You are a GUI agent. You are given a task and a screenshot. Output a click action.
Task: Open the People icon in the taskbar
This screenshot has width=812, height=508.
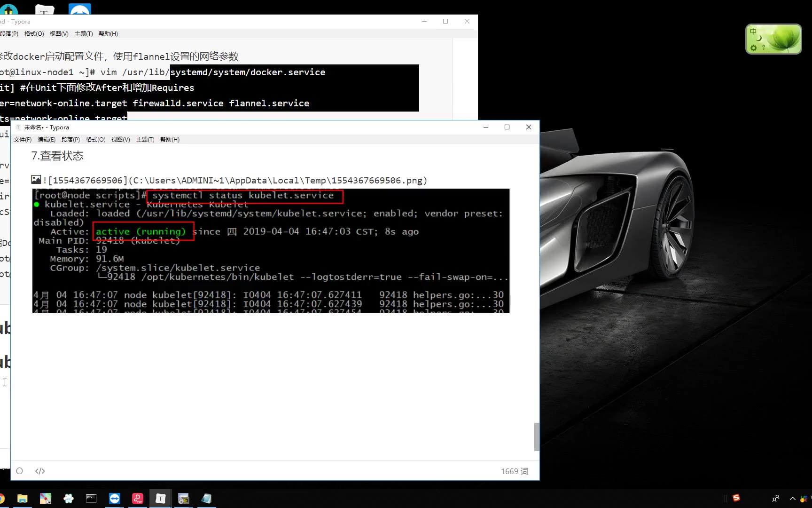pos(775,499)
